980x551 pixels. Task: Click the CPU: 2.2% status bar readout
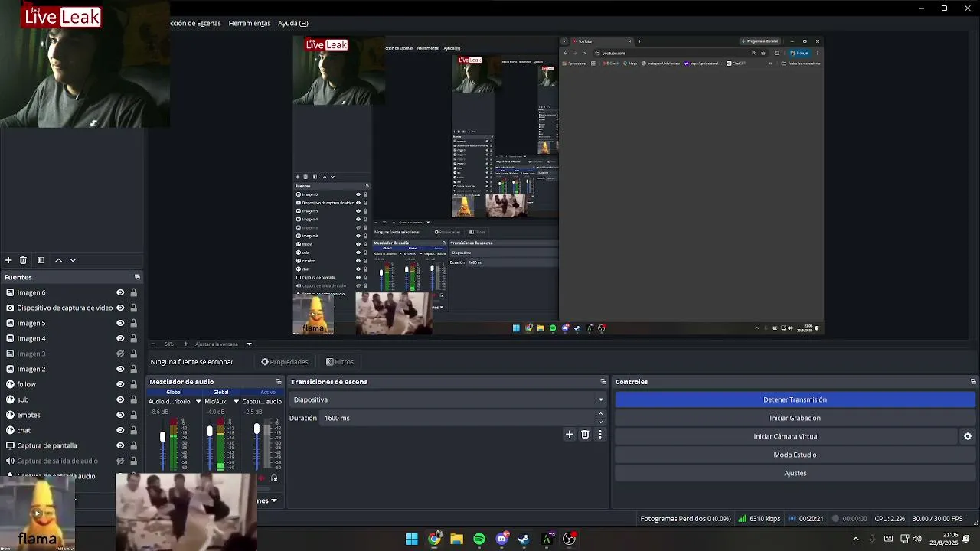[x=890, y=519]
